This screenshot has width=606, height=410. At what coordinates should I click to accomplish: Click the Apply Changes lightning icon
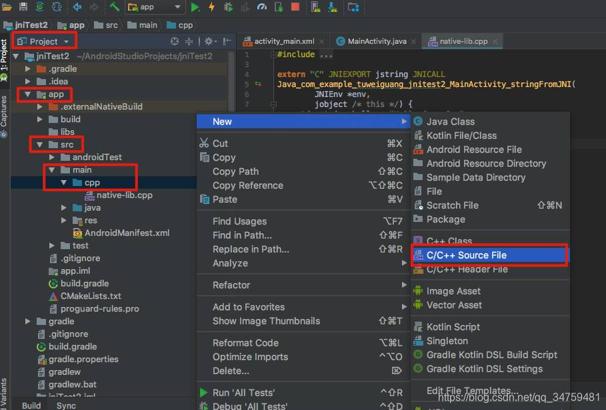coord(211,7)
